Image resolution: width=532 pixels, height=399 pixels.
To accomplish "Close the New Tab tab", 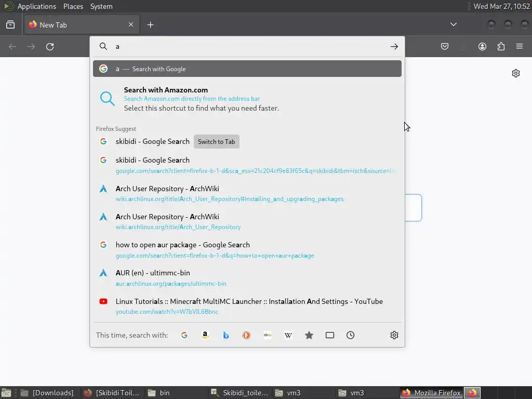I will point(131,24).
